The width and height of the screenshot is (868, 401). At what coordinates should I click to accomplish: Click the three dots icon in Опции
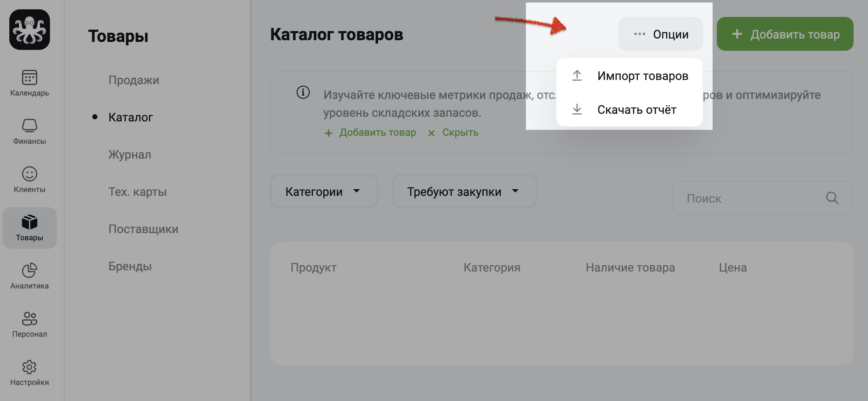[639, 34]
